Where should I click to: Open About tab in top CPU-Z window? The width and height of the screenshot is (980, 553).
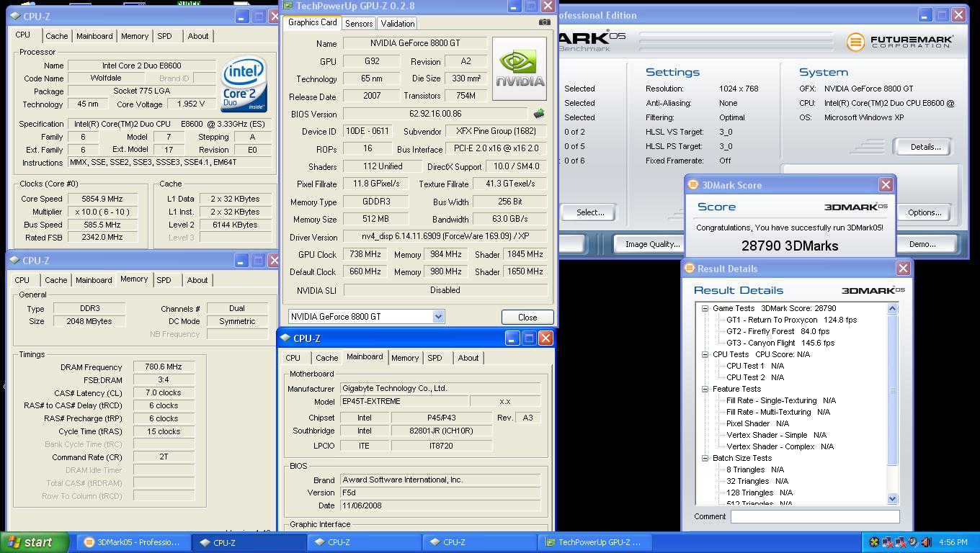(198, 36)
